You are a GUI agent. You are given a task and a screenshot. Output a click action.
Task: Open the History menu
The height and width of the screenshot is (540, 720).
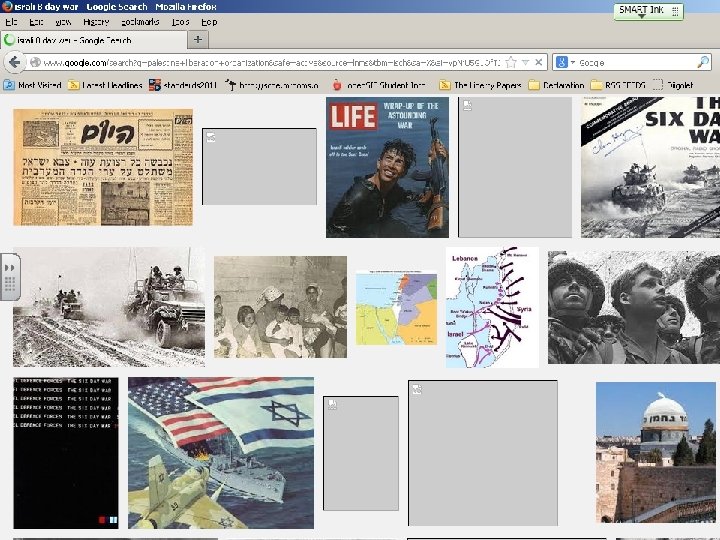[x=97, y=21]
